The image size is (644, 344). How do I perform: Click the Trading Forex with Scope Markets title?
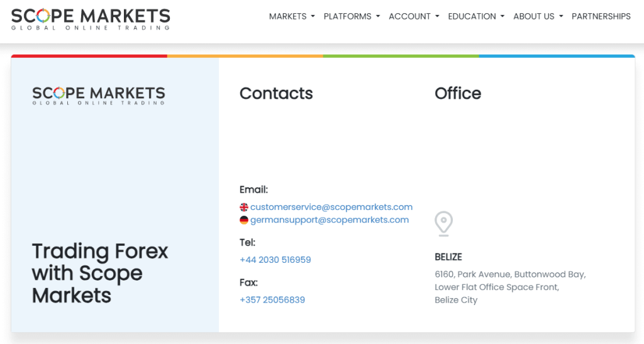click(100, 274)
